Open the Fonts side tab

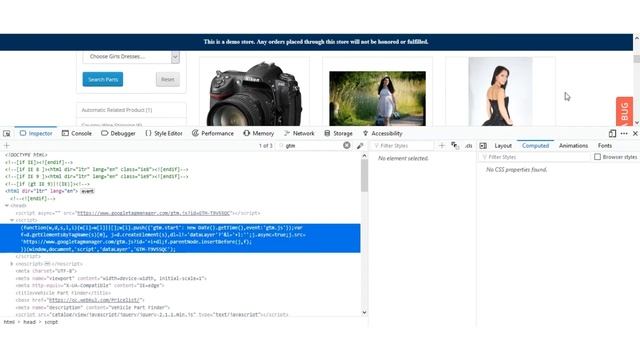coord(605,146)
